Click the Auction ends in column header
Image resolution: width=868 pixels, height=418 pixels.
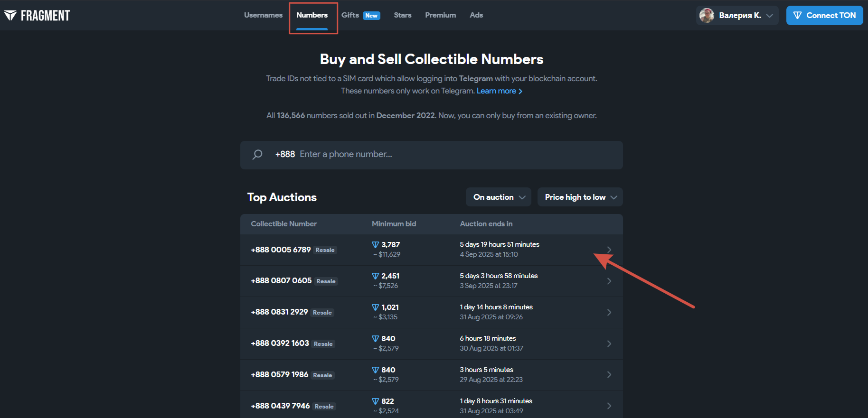click(x=486, y=224)
